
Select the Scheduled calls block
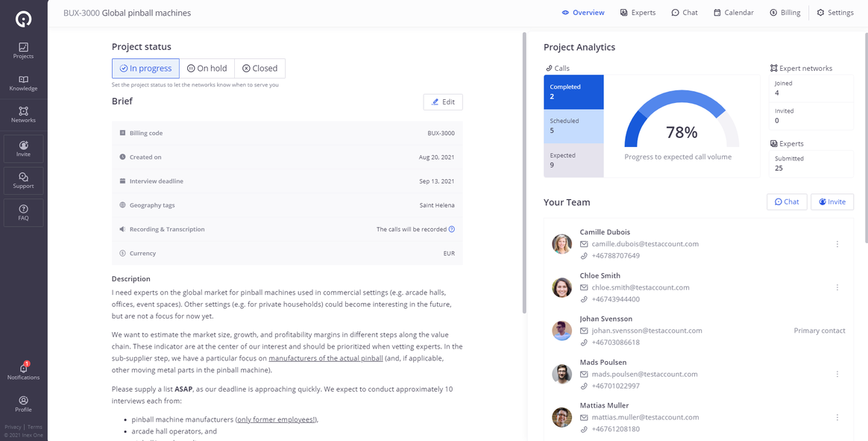573,126
